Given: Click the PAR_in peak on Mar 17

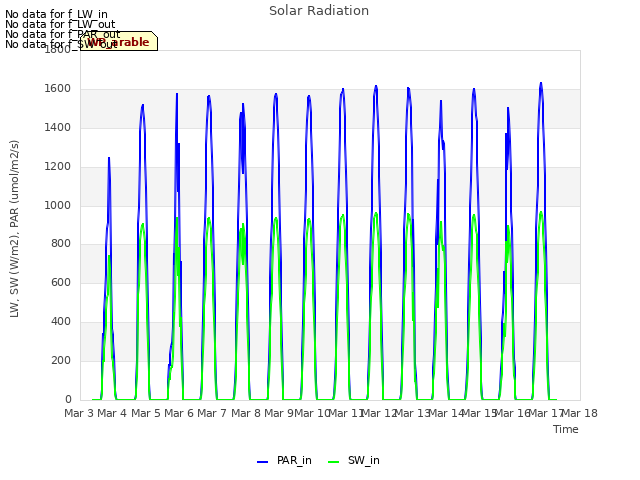Looking at the screenshot, I should coord(541,83).
